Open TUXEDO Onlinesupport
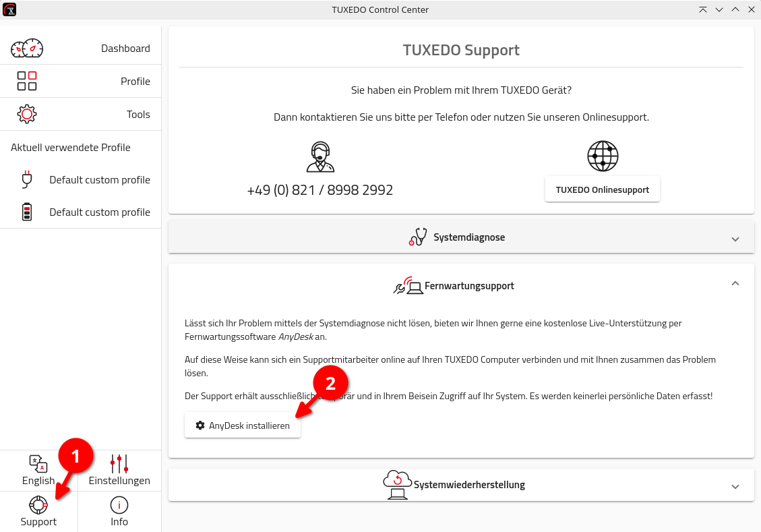The height and width of the screenshot is (532, 761). (603, 189)
